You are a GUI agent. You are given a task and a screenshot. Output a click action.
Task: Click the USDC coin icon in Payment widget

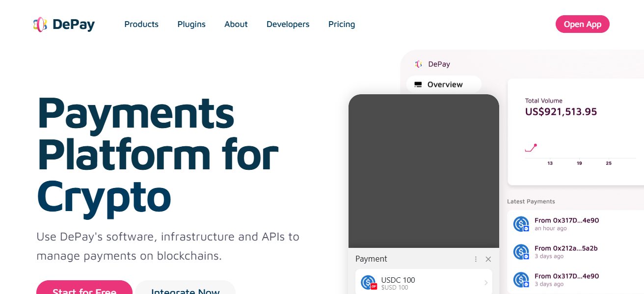[368, 282]
